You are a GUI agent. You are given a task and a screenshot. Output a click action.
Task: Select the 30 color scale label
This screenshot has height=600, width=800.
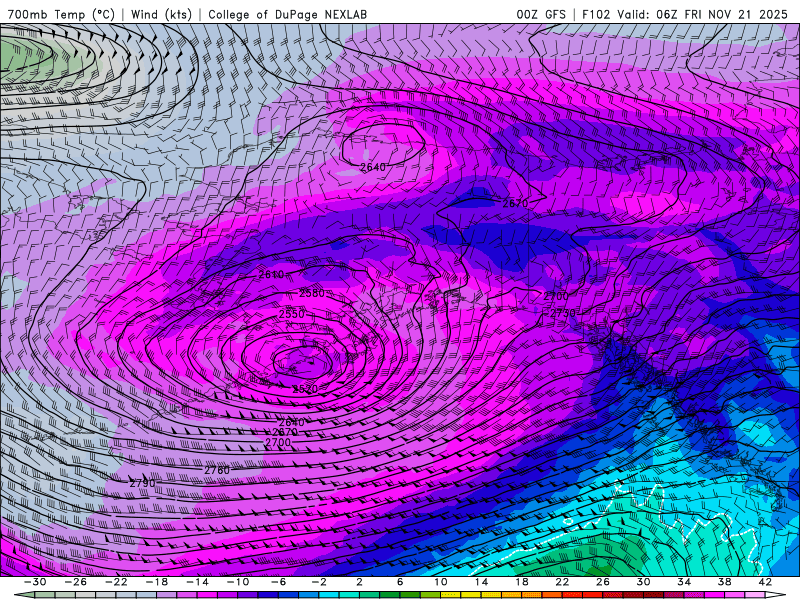[x=643, y=582]
